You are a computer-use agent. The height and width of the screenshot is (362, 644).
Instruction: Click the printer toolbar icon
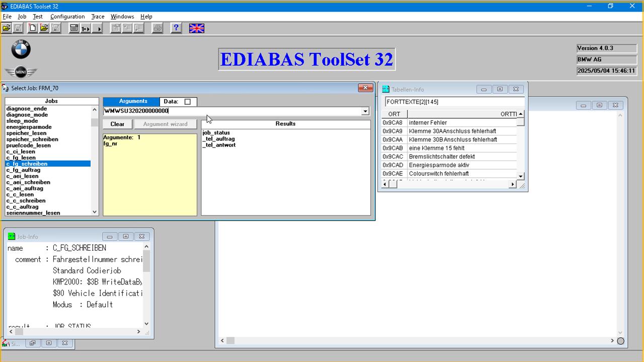[157, 28]
